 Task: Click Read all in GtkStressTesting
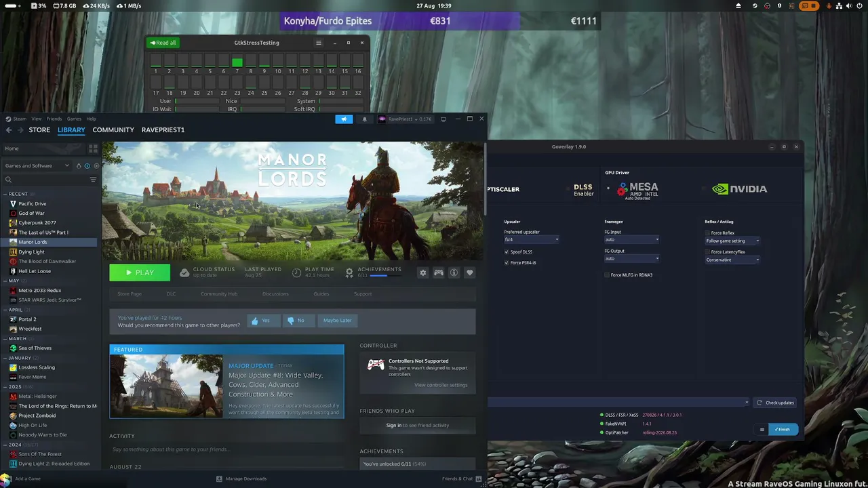(x=163, y=43)
